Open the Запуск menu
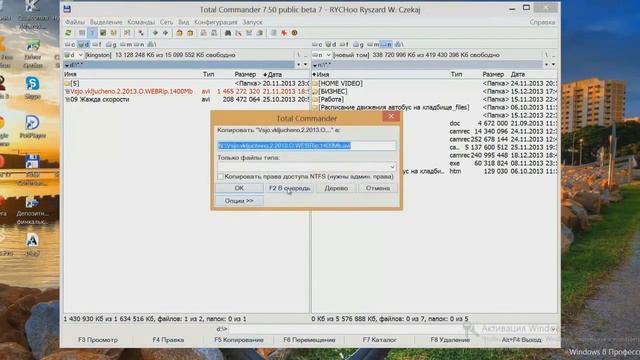Viewport: 640px width, 360px height. point(252,22)
